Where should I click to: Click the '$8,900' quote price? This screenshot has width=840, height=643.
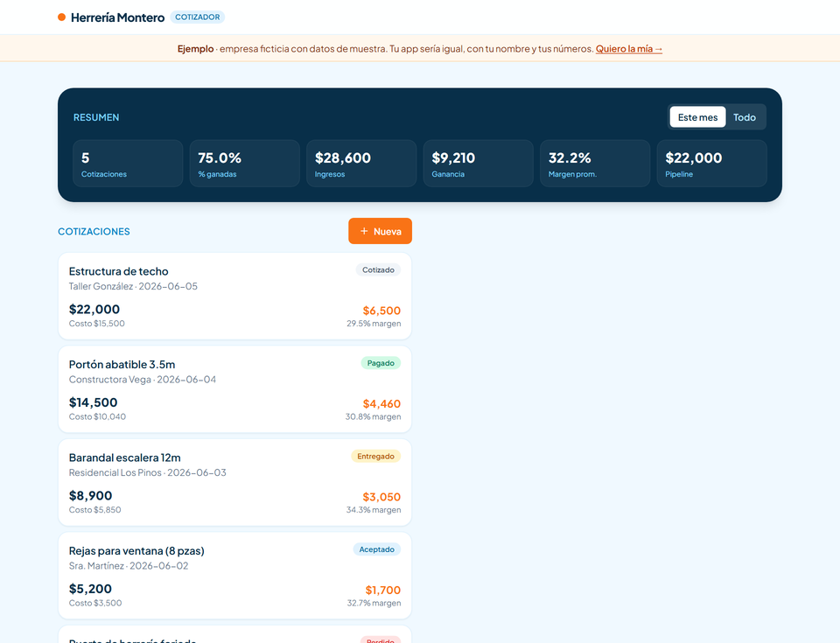click(x=90, y=496)
